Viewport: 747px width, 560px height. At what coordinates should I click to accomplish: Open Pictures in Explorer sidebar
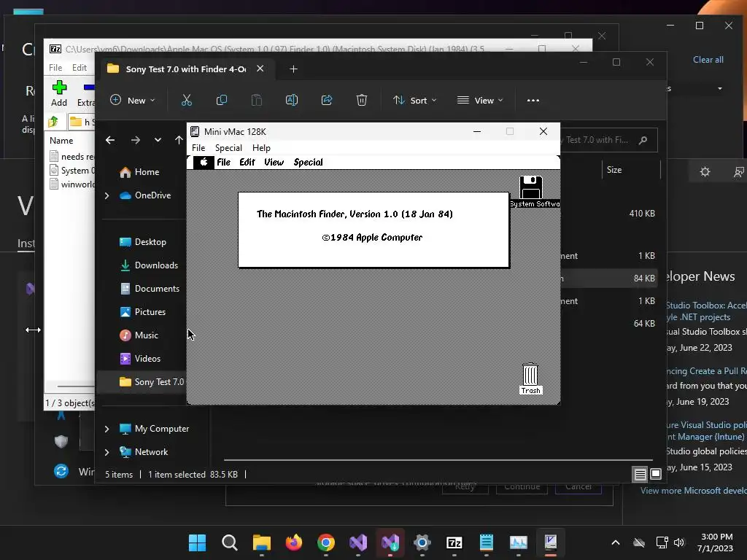click(142, 312)
